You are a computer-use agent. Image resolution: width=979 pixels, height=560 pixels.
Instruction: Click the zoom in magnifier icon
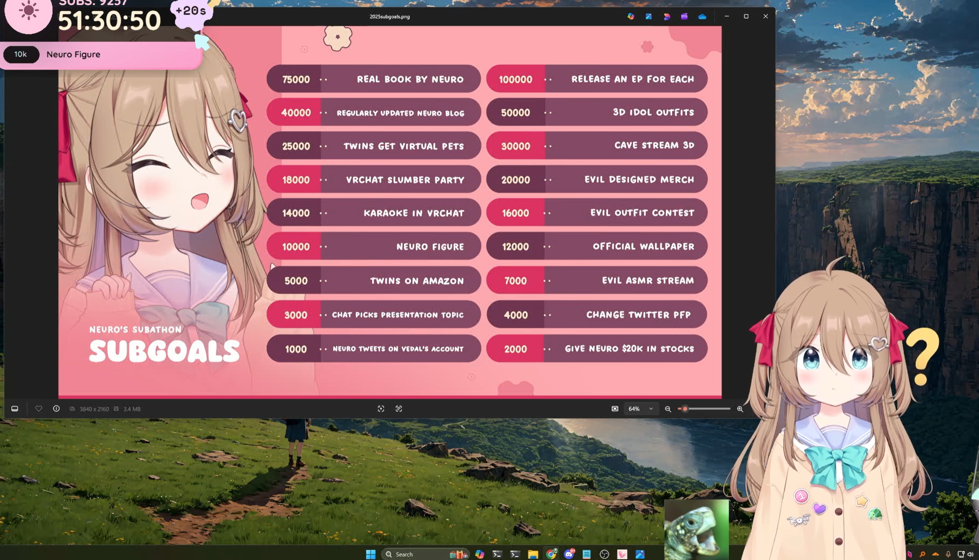[x=740, y=409]
